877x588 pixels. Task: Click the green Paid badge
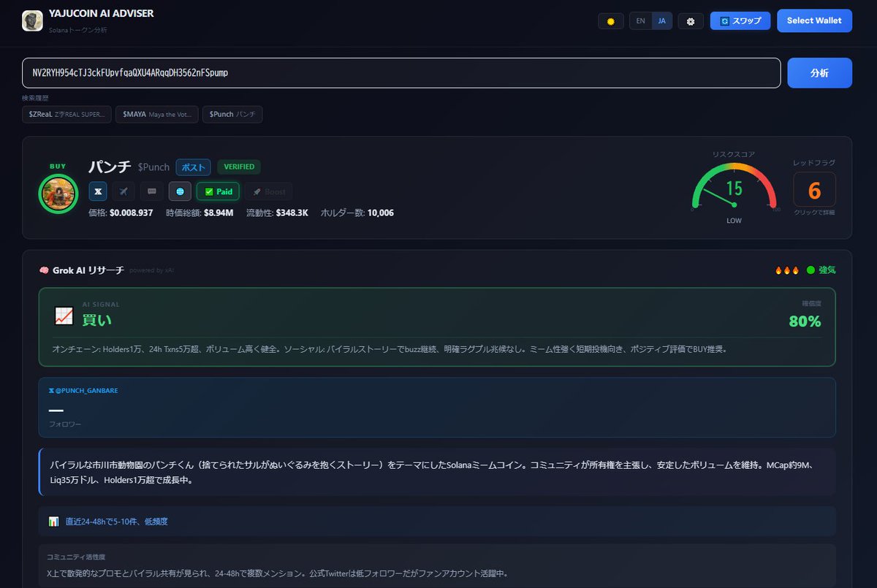218,191
